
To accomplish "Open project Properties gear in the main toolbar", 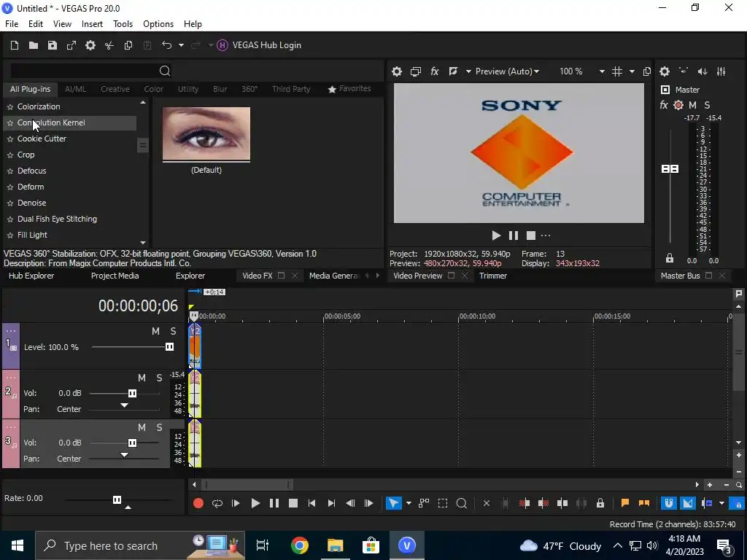I will click(90, 45).
